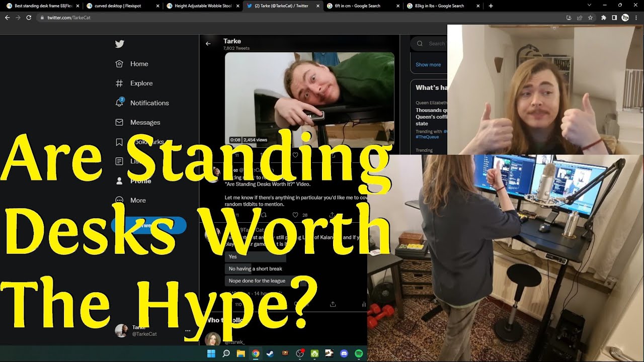Image resolution: width=644 pixels, height=362 pixels.
Task: Click Show more link
Action: [x=428, y=65]
